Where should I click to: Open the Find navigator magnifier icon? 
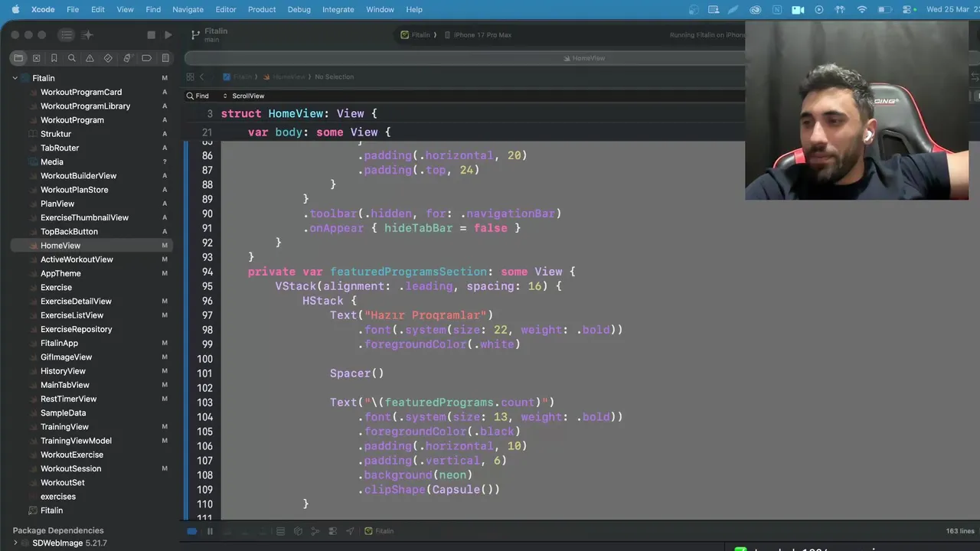[x=72, y=58]
